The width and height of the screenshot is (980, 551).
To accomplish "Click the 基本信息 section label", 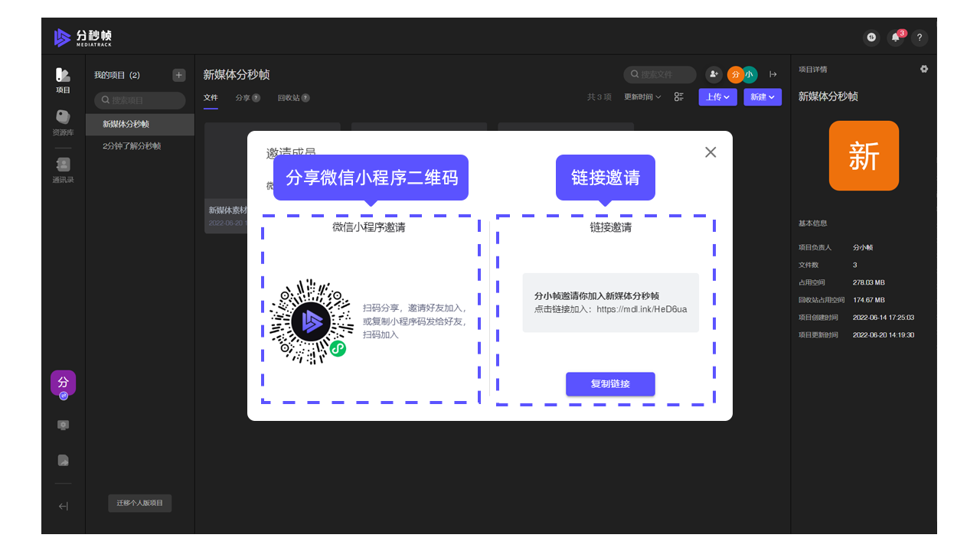I will (812, 223).
